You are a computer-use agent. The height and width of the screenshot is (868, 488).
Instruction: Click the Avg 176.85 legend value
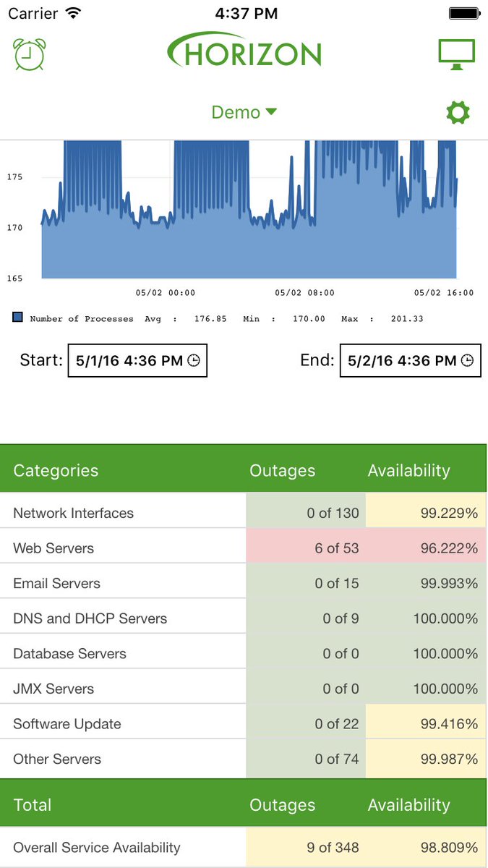tap(210, 318)
